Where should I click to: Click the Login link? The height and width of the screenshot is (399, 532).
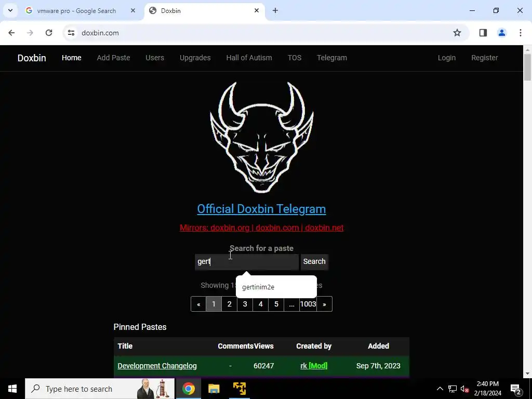(446, 58)
